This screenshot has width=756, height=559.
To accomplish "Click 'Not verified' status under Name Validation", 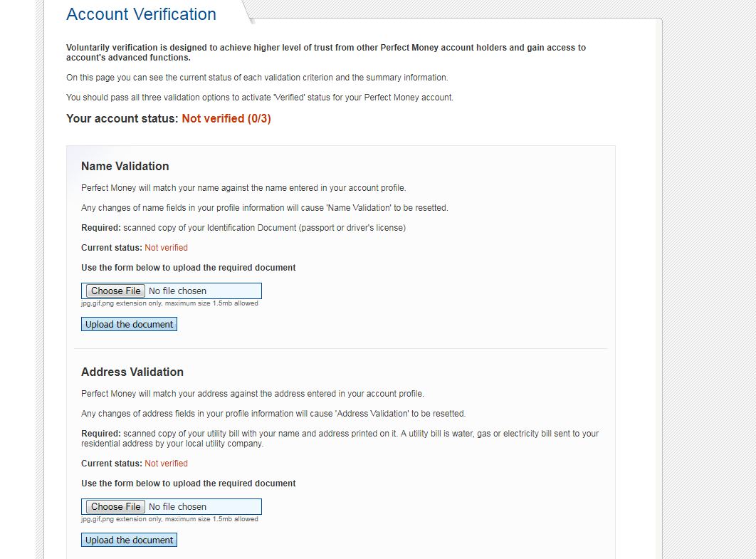I will (166, 247).
